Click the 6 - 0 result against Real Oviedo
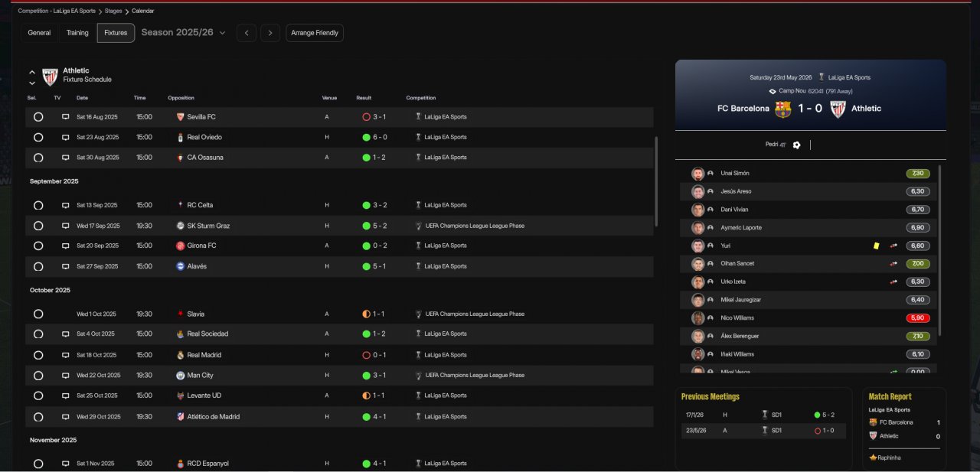Image resolution: width=980 pixels, height=472 pixels. (380, 138)
